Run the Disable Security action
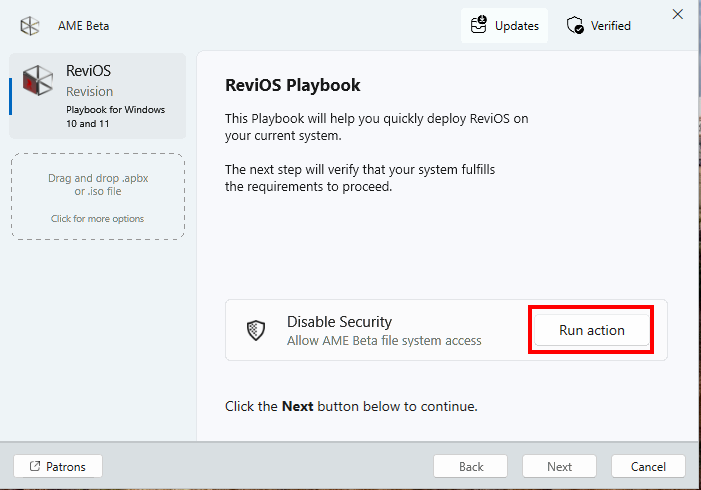Screen dimensions: 701x490 (x=591, y=330)
